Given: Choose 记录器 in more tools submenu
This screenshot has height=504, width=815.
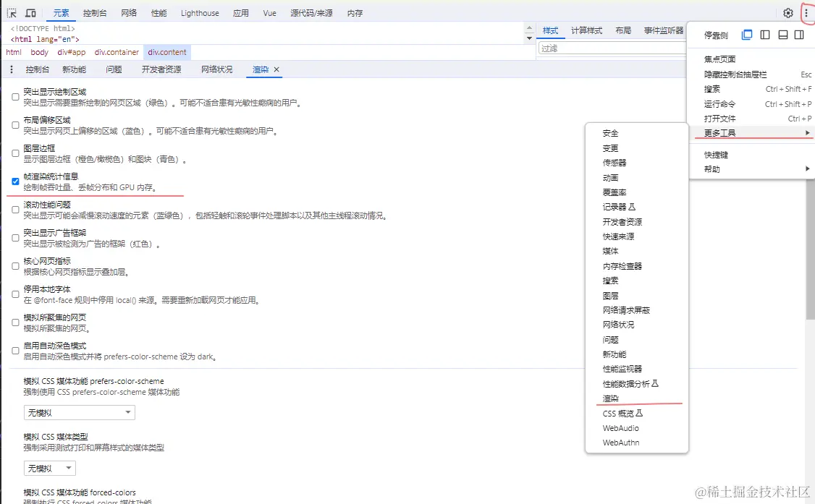Looking at the screenshot, I should [x=637, y=207].
